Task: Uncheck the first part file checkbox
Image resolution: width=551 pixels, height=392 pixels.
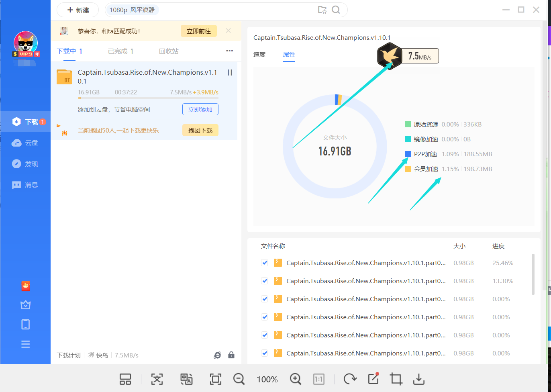Action: click(265, 263)
